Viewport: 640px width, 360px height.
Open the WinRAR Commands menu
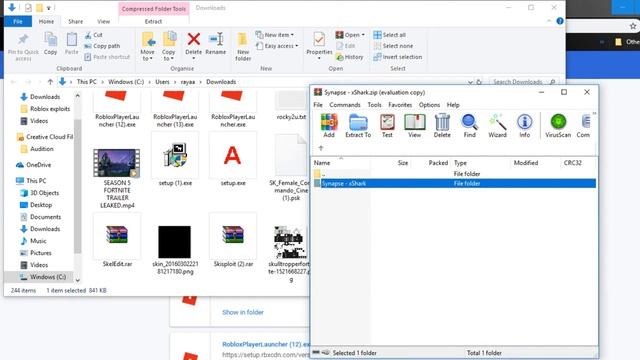[x=345, y=105]
